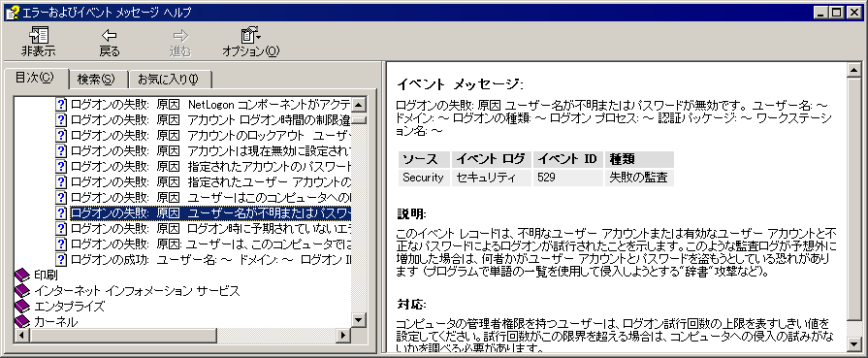This screenshot has height=358, width=868.
Task: Open the オプション toolbar menu
Action: (x=251, y=42)
